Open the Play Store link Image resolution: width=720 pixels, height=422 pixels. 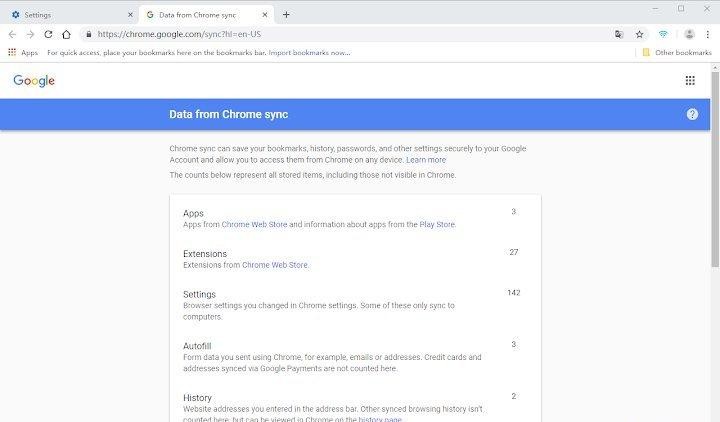(x=436, y=225)
